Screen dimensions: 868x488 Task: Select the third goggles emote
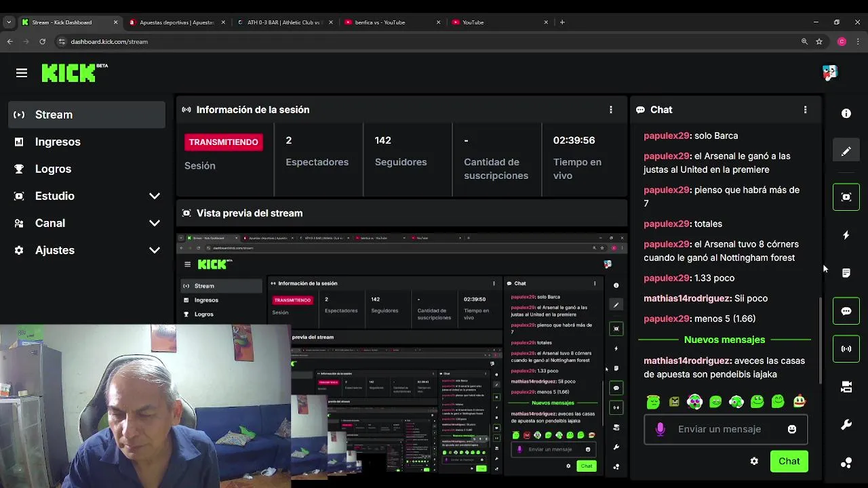click(694, 402)
